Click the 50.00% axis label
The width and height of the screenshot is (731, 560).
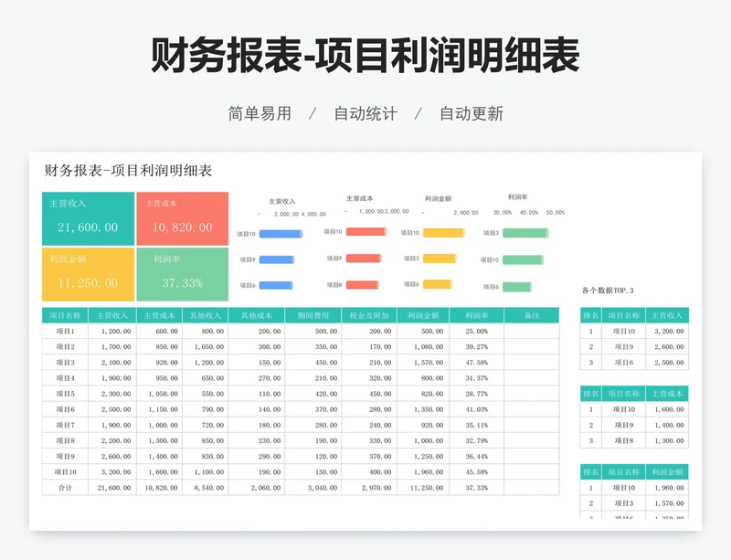point(556,212)
